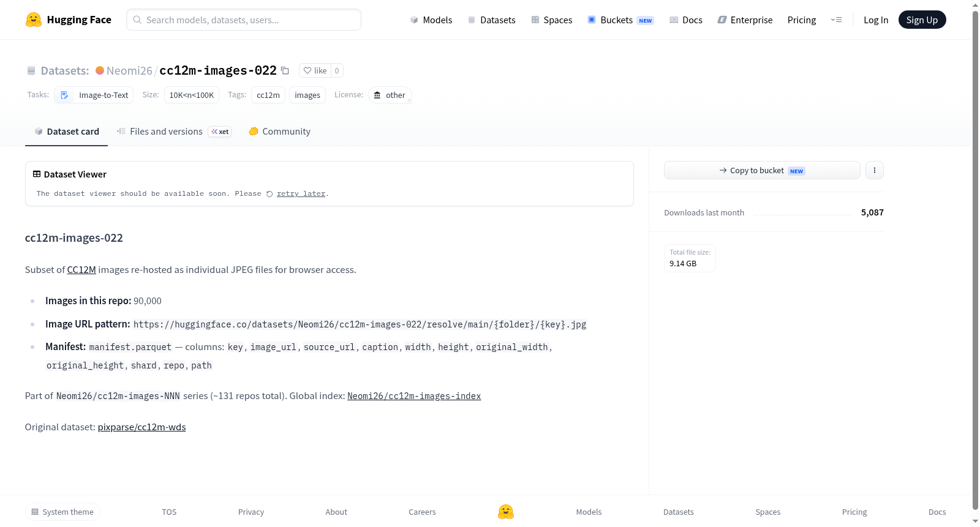Switch to the Community tab
This screenshot has width=980, height=527.
click(279, 132)
